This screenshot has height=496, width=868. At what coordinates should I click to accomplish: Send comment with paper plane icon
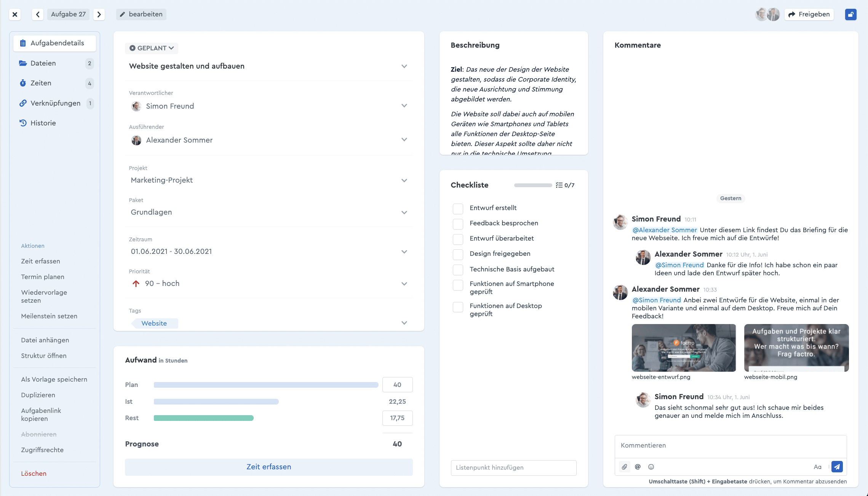(x=837, y=467)
